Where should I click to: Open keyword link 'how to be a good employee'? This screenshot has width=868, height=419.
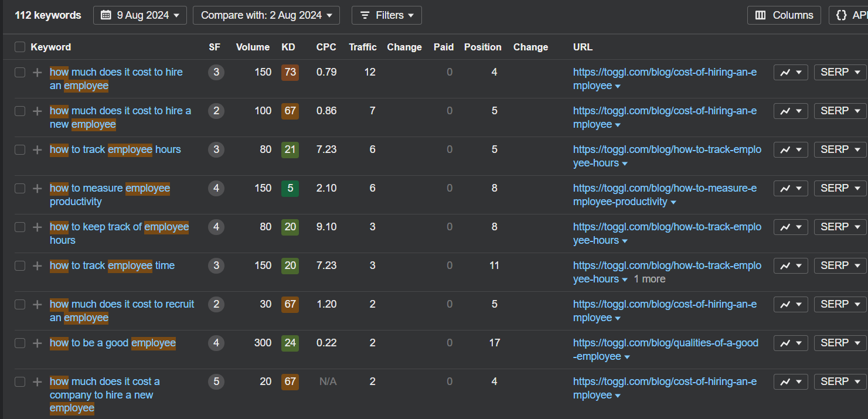[113, 343]
